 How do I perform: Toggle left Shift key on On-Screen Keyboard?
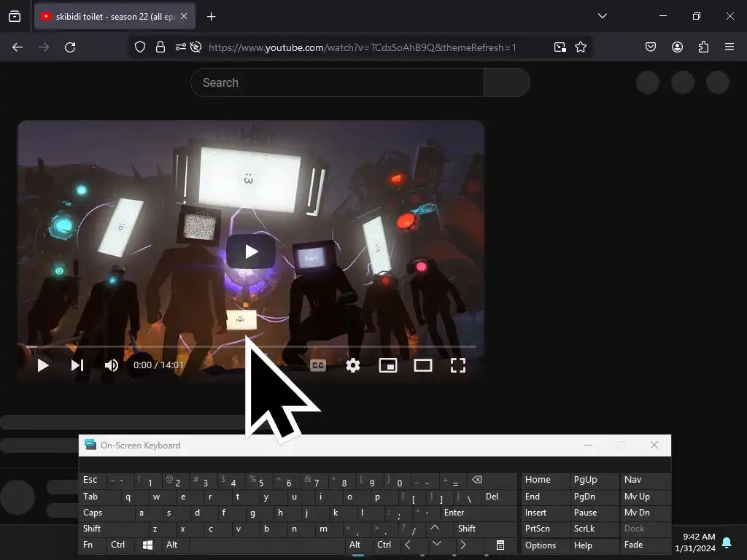[113, 529]
